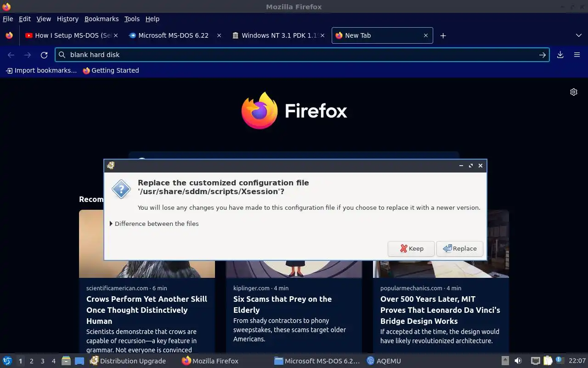Click the network connection tray icon

(535, 361)
